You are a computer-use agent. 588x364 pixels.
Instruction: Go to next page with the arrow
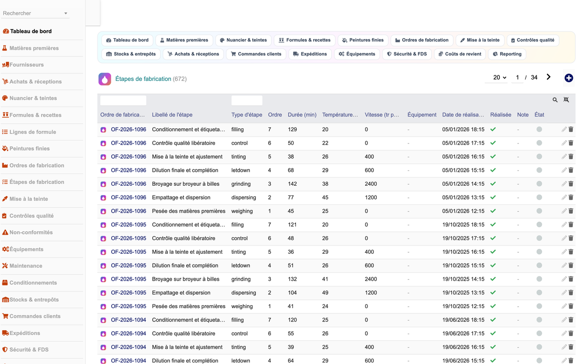click(548, 77)
